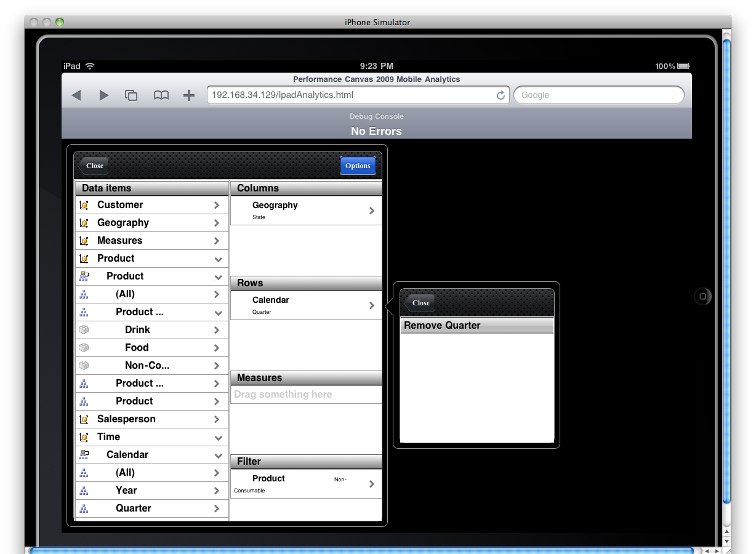Click the Drink member cube icon
The width and height of the screenshot is (756, 554).
coord(84,330)
